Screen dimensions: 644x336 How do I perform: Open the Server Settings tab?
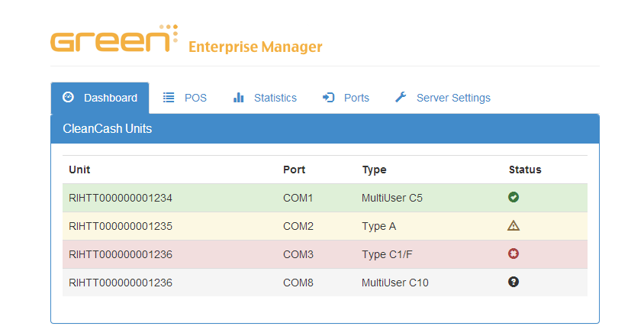[x=443, y=98]
